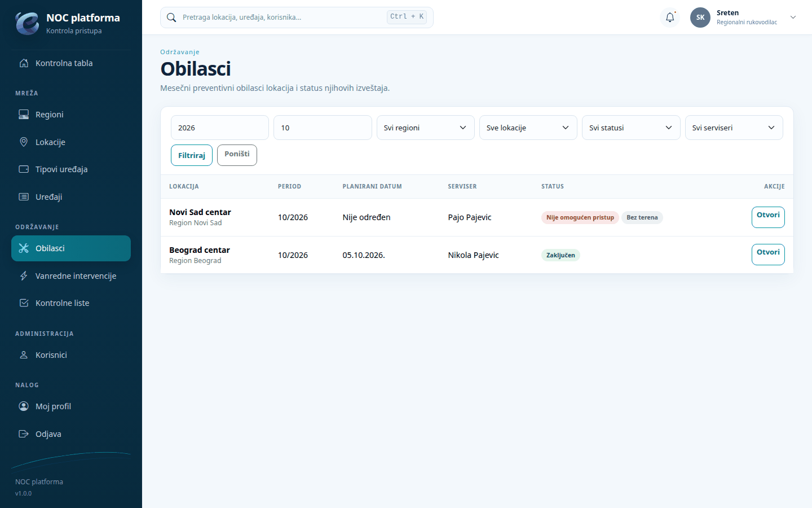The width and height of the screenshot is (812, 508).
Task: Click the Regioni monitor icon
Action: (x=24, y=115)
